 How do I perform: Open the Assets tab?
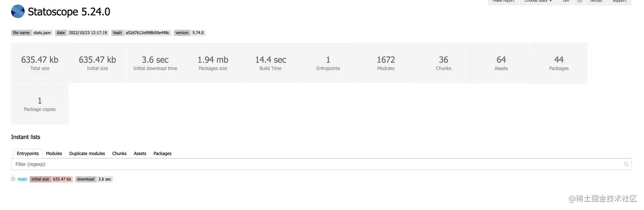(140, 154)
